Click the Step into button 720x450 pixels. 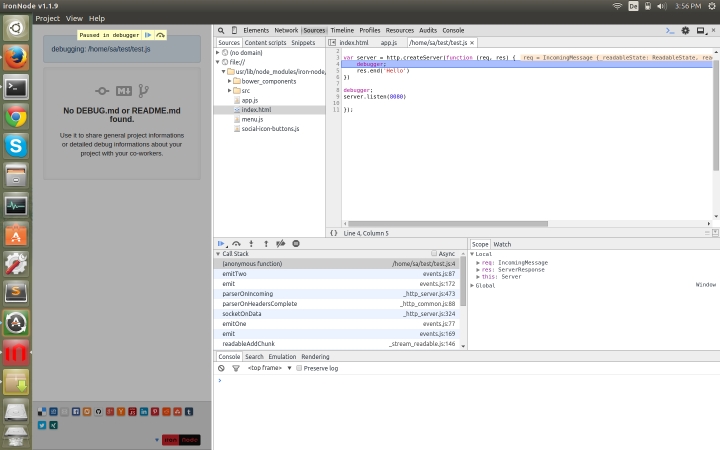[x=251, y=243]
